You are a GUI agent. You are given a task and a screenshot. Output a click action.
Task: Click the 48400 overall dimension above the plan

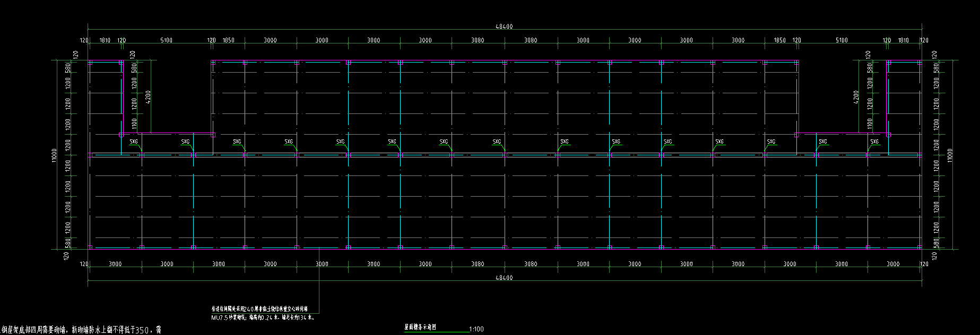[x=504, y=27]
